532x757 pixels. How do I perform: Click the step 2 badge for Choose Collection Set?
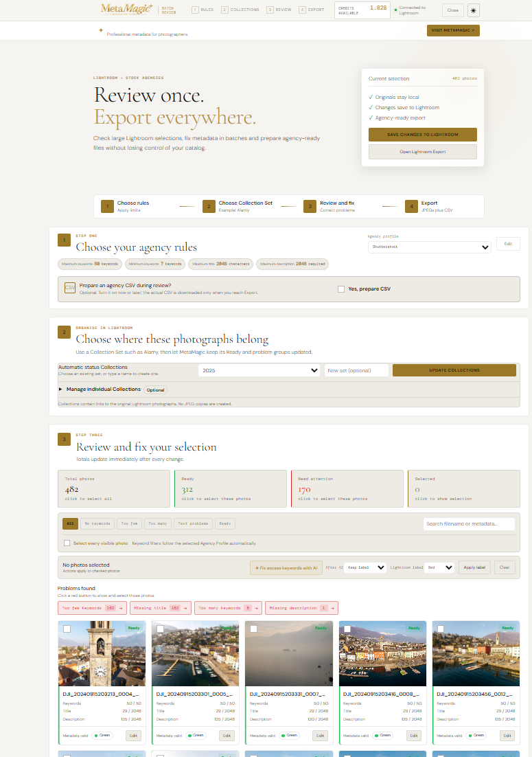tap(209, 206)
